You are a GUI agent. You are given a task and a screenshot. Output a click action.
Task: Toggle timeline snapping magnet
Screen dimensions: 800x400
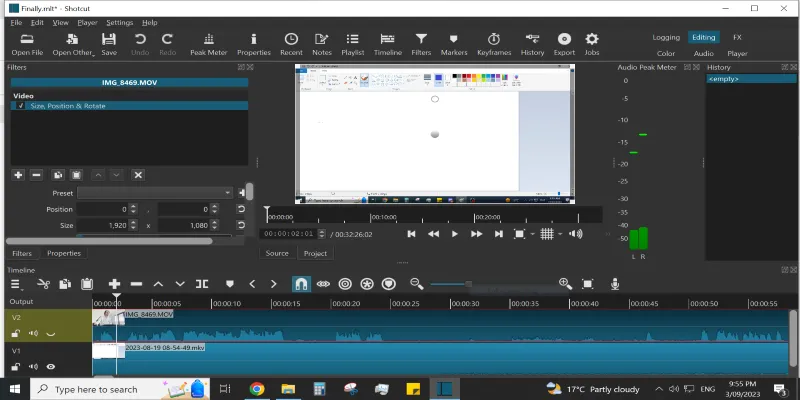(301, 284)
